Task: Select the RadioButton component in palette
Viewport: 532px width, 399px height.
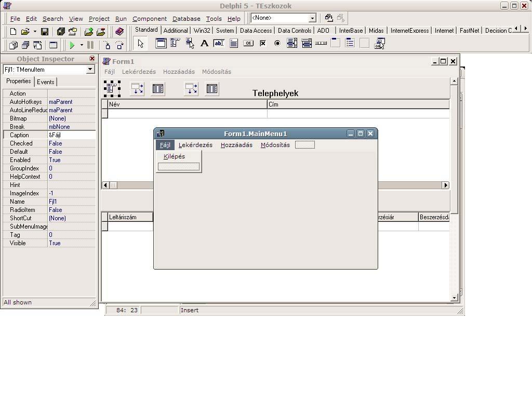Action: (x=277, y=43)
